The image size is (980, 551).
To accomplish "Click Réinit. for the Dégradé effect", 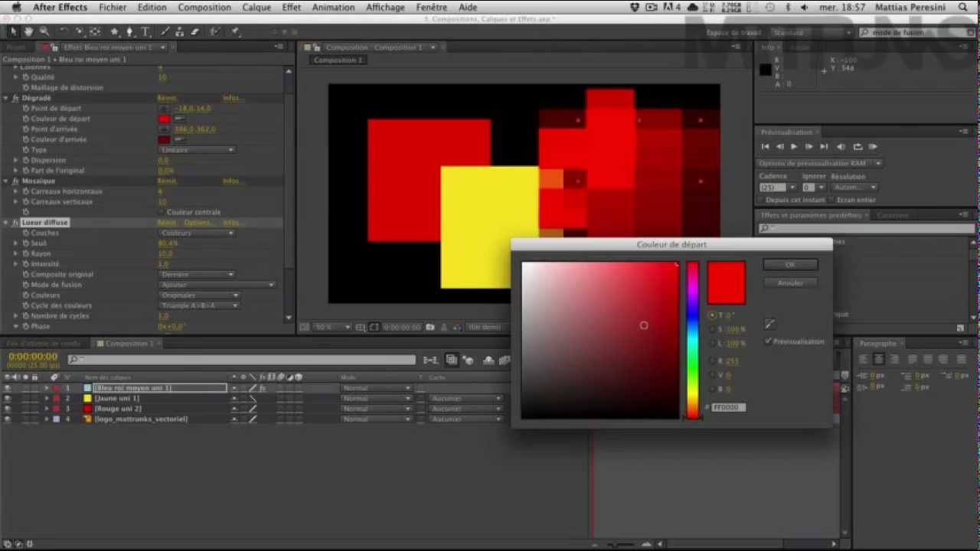I will click(x=166, y=98).
